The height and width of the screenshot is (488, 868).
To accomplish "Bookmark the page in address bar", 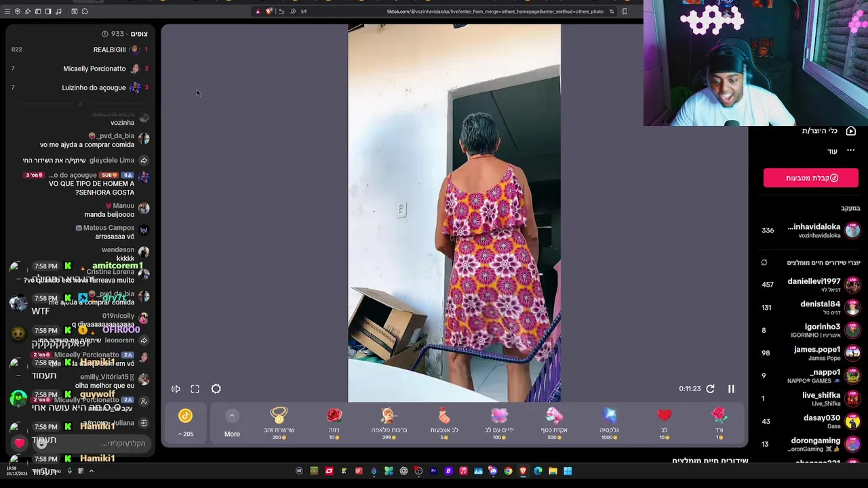I will [625, 12].
